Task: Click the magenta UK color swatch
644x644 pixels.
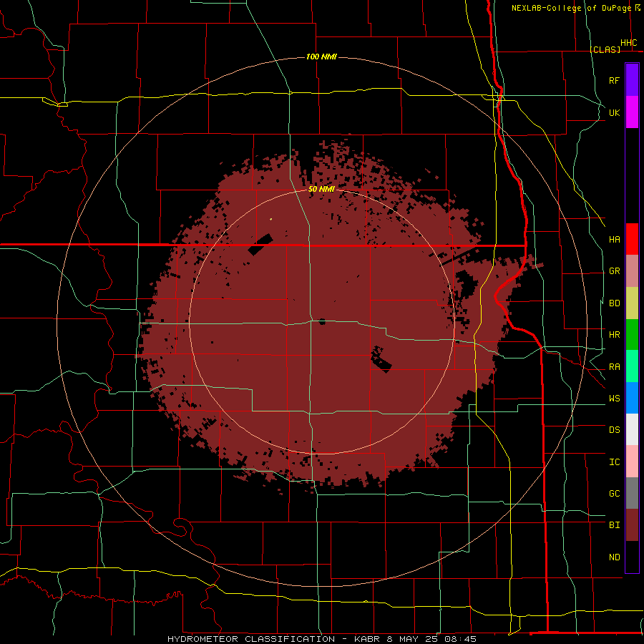Action: coord(632,112)
